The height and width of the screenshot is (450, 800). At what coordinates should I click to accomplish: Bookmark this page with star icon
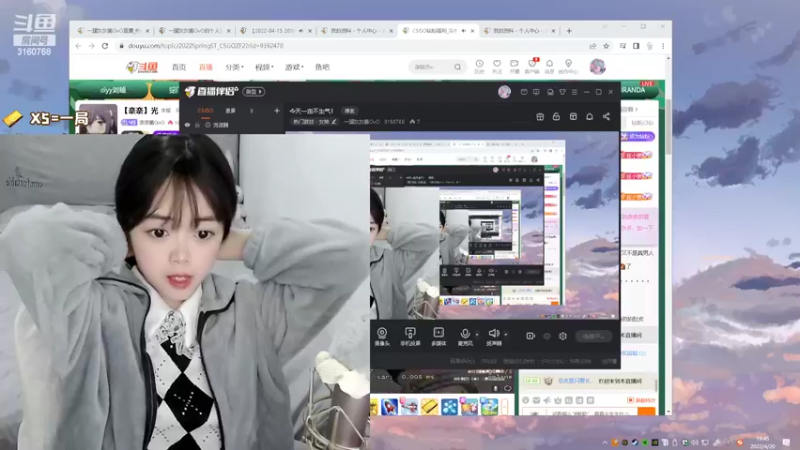tap(606, 46)
